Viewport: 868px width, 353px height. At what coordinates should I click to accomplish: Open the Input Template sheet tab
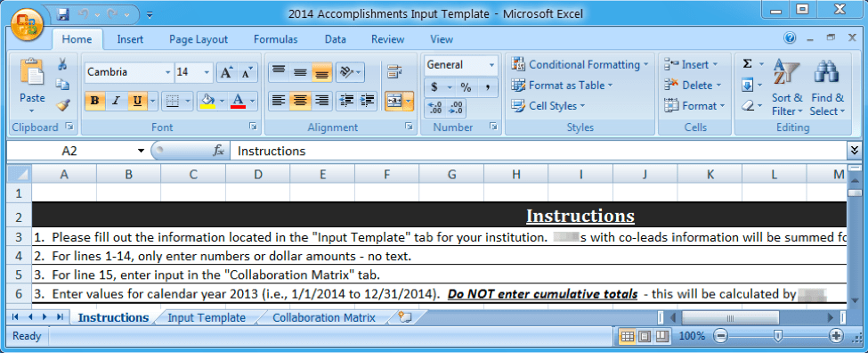(207, 318)
